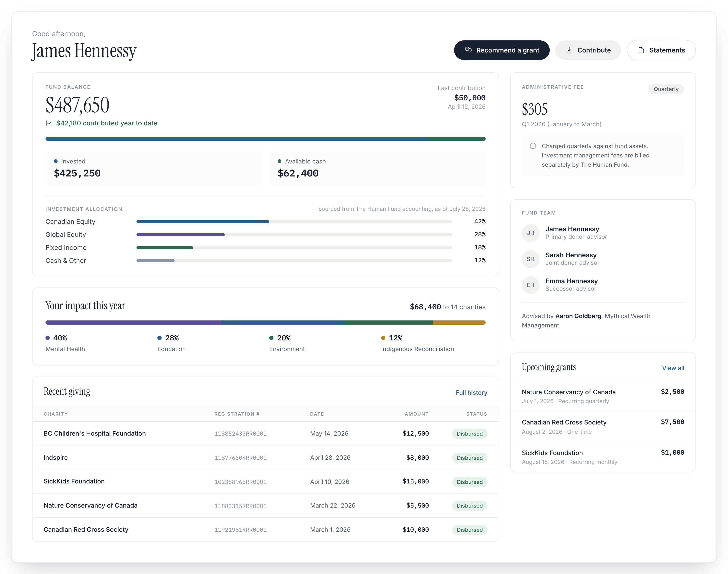Select the Indspire charity row

click(x=265, y=458)
